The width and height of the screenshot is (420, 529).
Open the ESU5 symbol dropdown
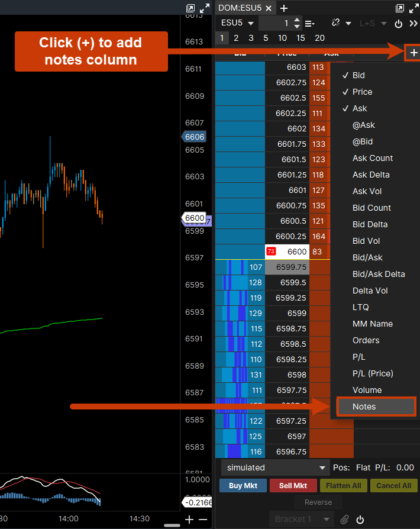pos(237,23)
